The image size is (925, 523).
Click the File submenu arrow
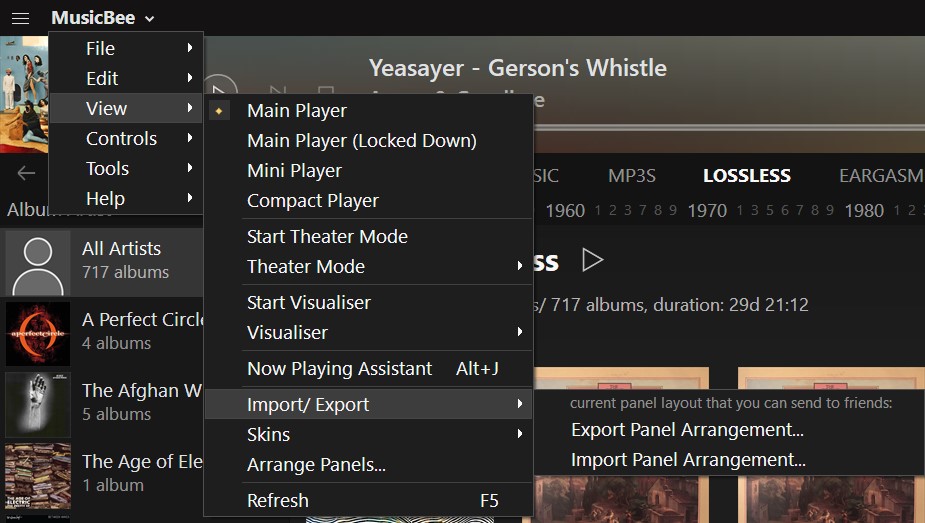tap(189, 48)
